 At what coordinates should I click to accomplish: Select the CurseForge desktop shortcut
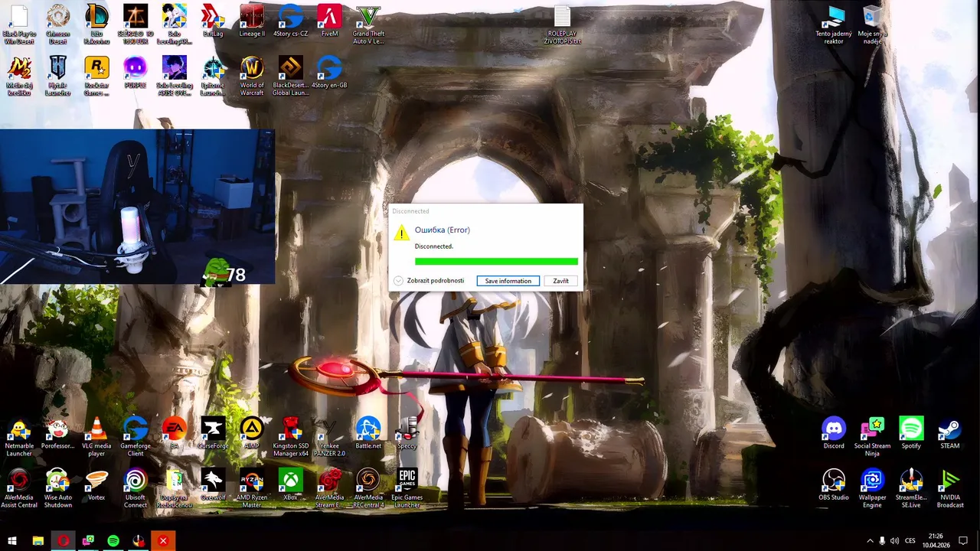(213, 433)
